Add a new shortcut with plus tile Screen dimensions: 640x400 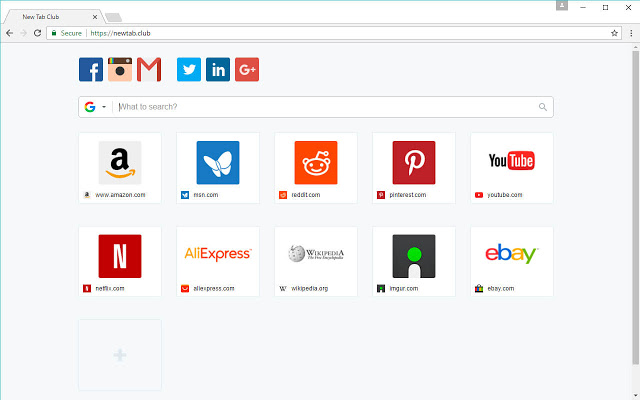120,355
